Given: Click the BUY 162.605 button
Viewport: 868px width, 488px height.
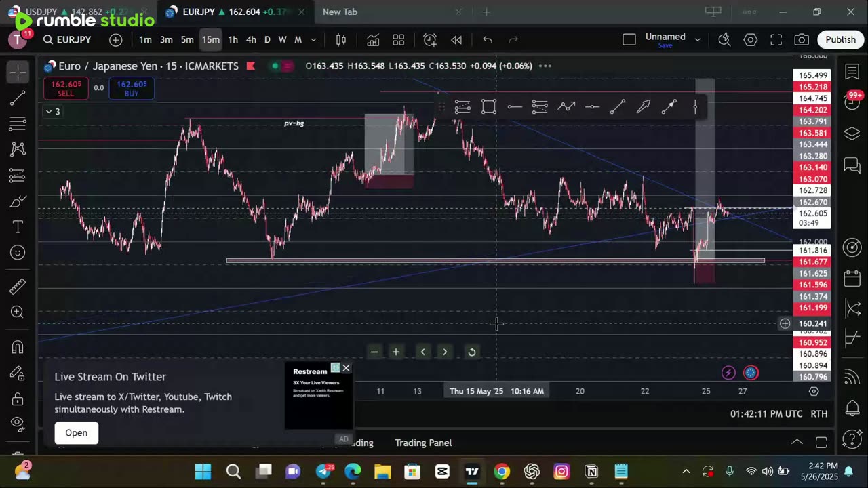Looking at the screenshot, I should [132, 89].
